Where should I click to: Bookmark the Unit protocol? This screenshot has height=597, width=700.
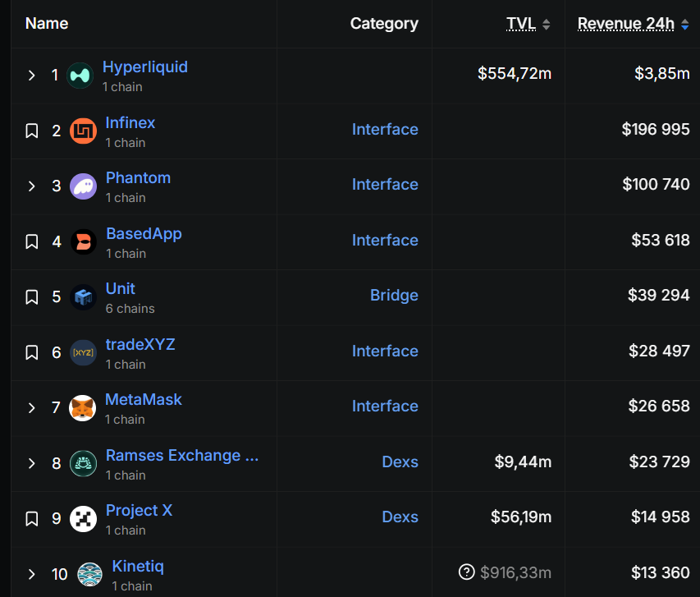[32, 297]
